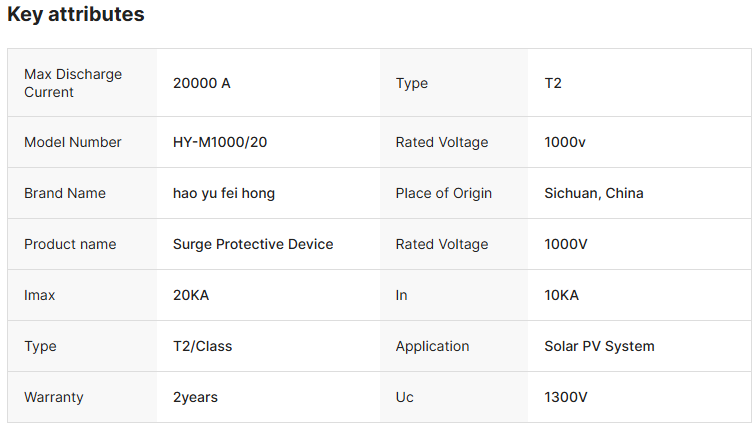Click the Sichuan, China value
This screenshot has width=752, height=426.
pos(594,193)
